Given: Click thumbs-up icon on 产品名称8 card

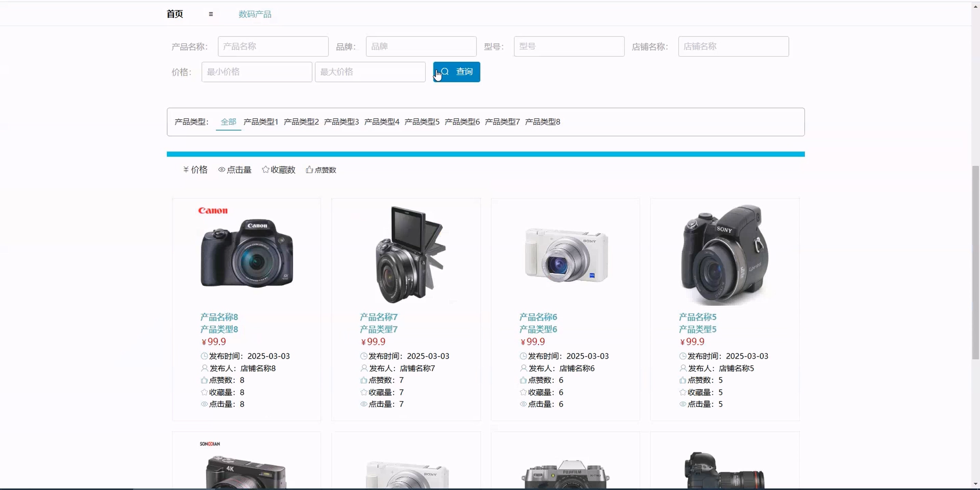Looking at the screenshot, I should point(204,380).
